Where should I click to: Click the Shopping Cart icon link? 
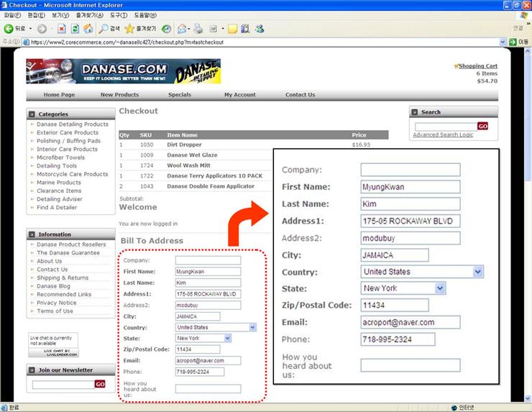tap(457, 66)
